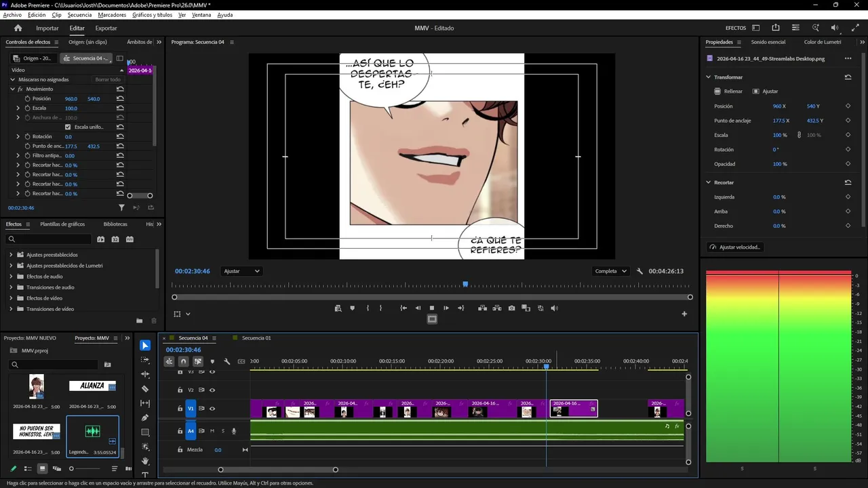Viewport: 868px width, 488px height.
Task: Collapse the Movimiento effect
Action: (x=12, y=89)
